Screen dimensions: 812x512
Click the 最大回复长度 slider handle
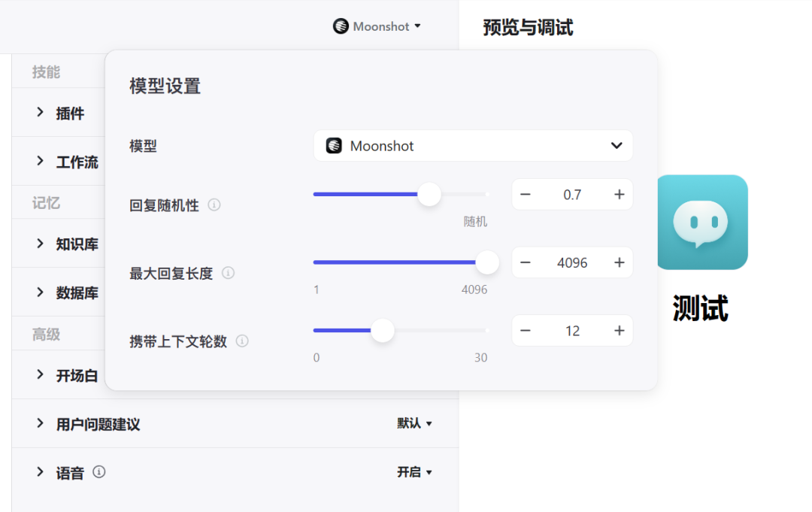point(486,262)
